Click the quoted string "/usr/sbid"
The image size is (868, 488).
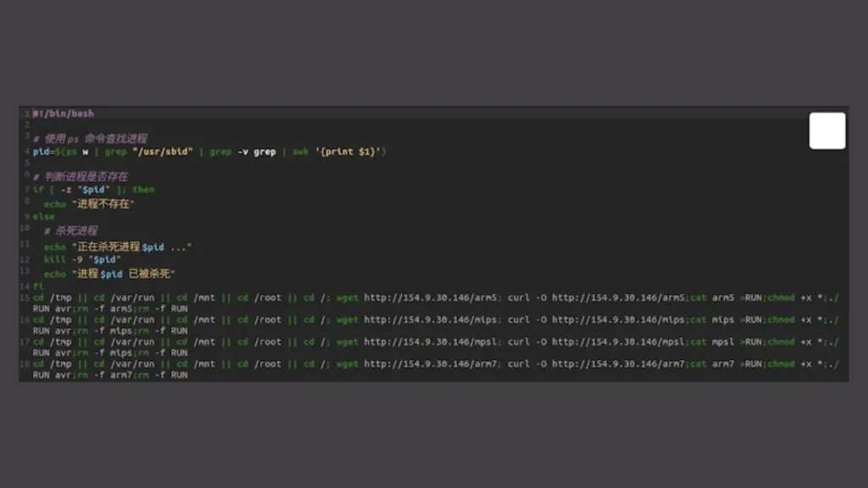(162, 152)
